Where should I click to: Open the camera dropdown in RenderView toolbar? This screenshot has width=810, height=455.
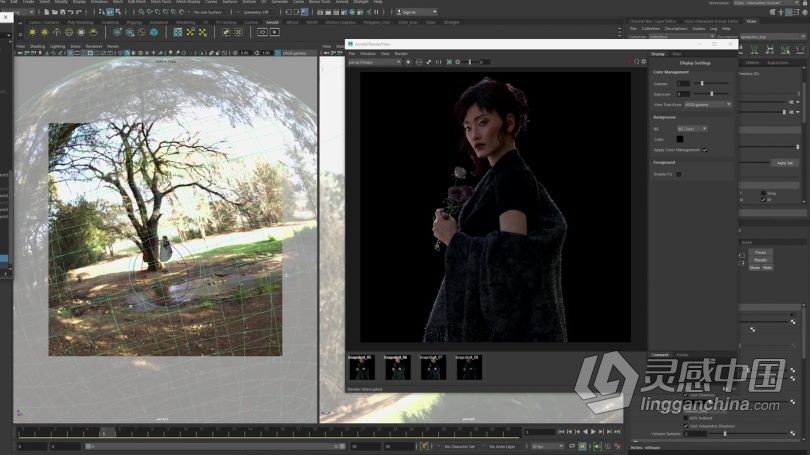click(374, 62)
